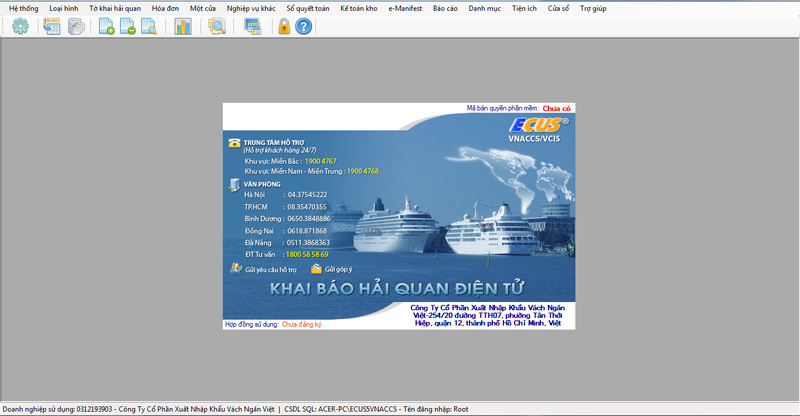Click the Mã bản quyền phần mềm label
Viewport: 800px width, 416px height.
[x=503, y=108]
